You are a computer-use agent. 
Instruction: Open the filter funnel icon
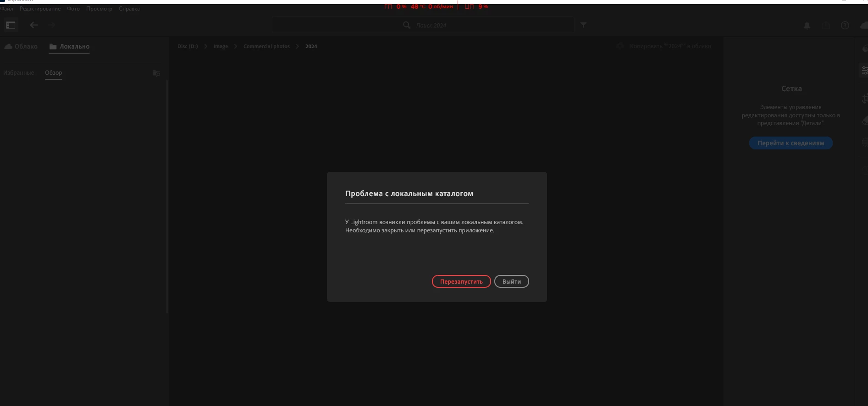point(583,25)
